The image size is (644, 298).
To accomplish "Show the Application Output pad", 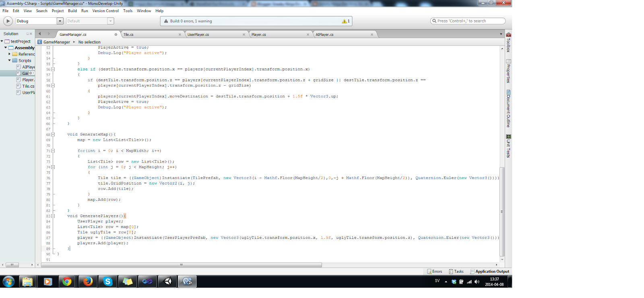I will (489, 271).
